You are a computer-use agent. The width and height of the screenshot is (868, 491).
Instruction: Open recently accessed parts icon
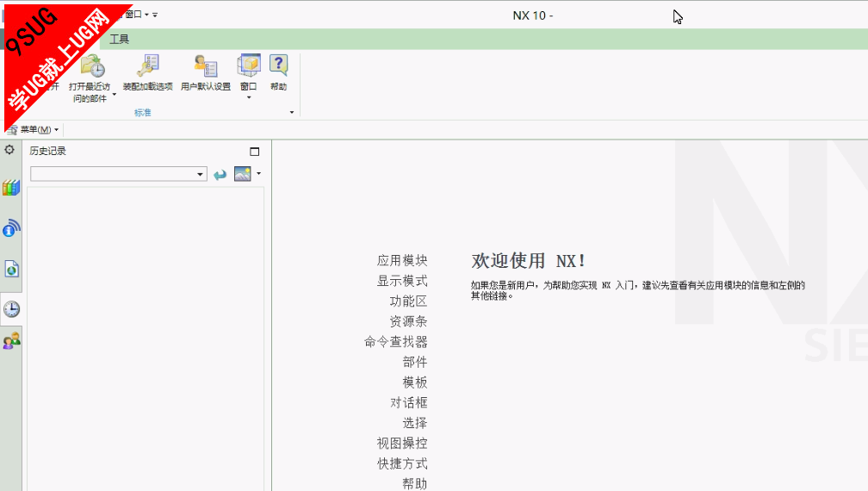tap(92, 65)
